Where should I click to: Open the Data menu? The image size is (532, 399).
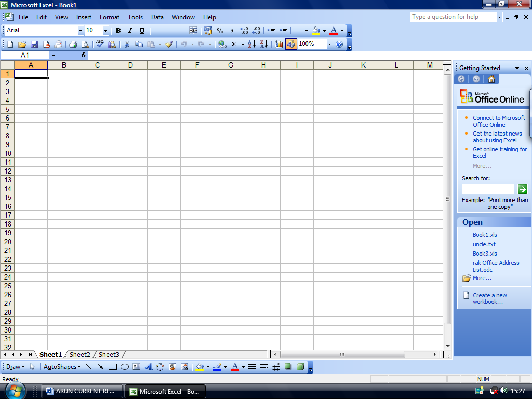point(157,17)
